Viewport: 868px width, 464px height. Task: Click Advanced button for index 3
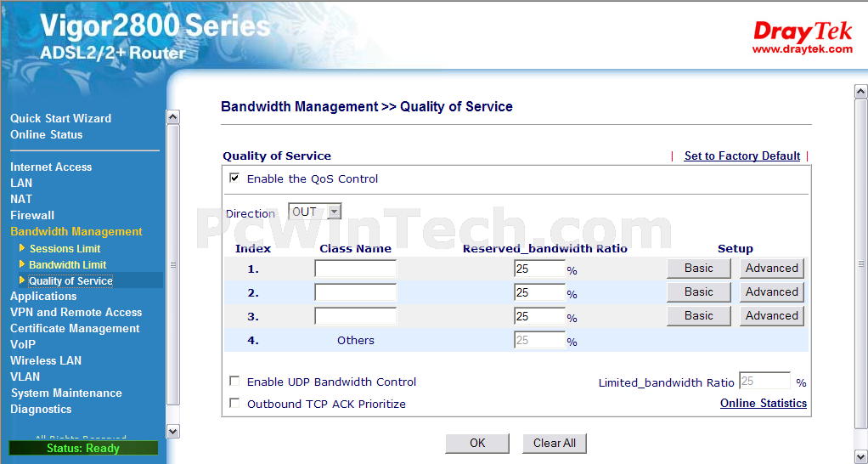point(772,316)
